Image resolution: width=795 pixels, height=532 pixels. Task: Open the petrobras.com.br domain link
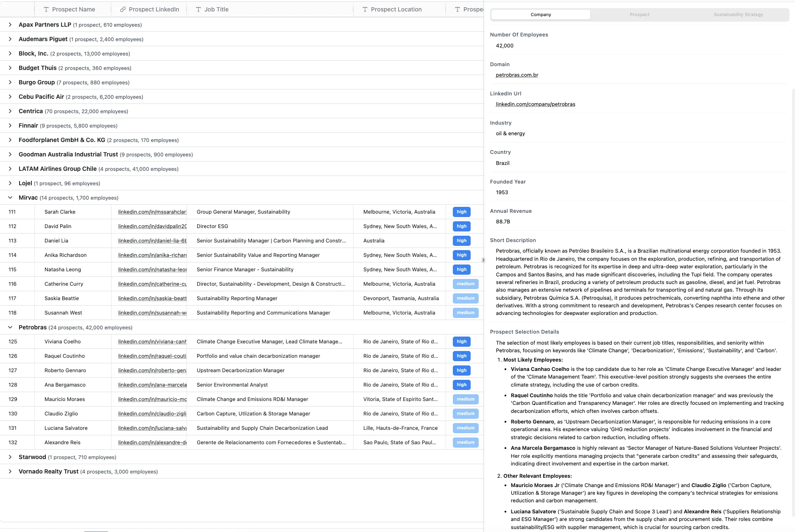coord(517,75)
